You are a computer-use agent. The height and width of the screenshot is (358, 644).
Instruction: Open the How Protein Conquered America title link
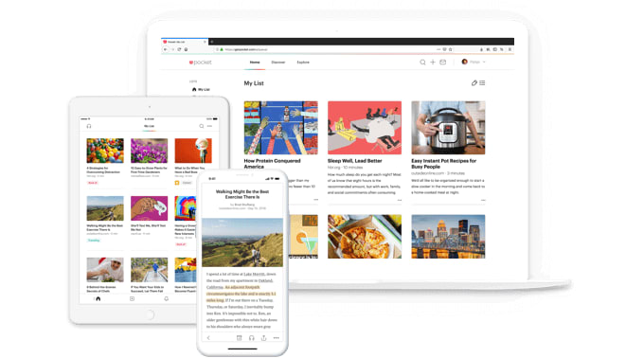click(x=272, y=164)
